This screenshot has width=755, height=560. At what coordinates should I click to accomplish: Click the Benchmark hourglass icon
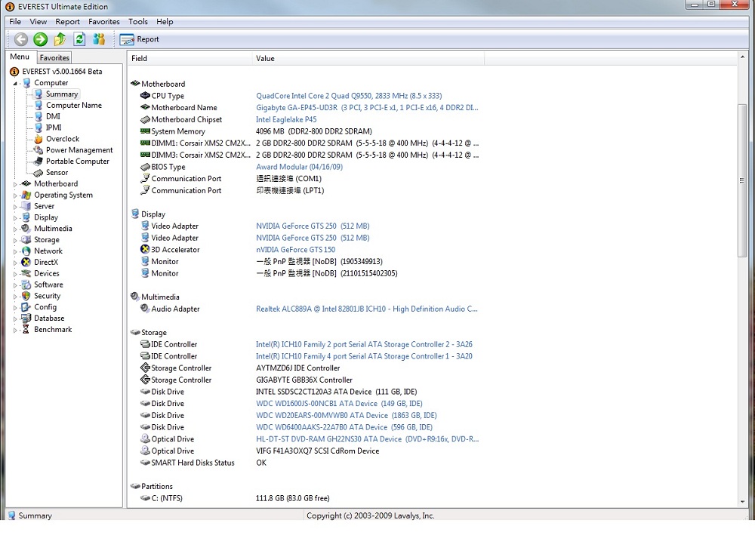click(x=26, y=330)
